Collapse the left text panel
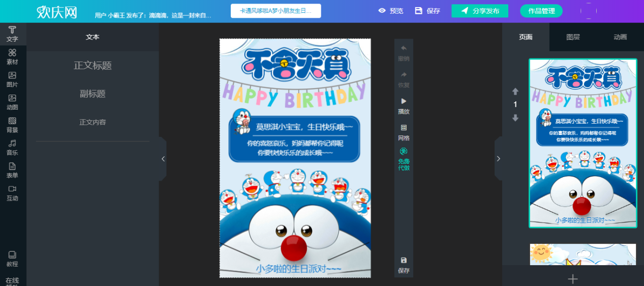 pyautogui.click(x=163, y=159)
